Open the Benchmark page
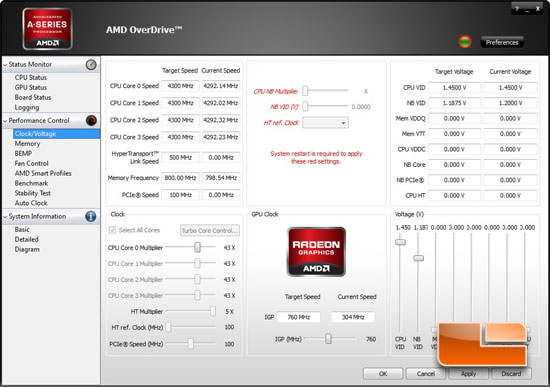 click(x=31, y=183)
